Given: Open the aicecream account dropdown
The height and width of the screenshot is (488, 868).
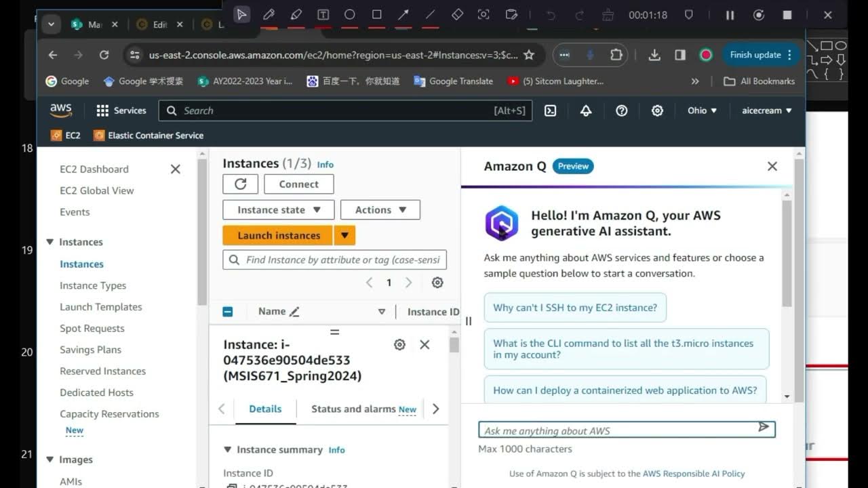Looking at the screenshot, I should pyautogui.click(x=767, y=110).
